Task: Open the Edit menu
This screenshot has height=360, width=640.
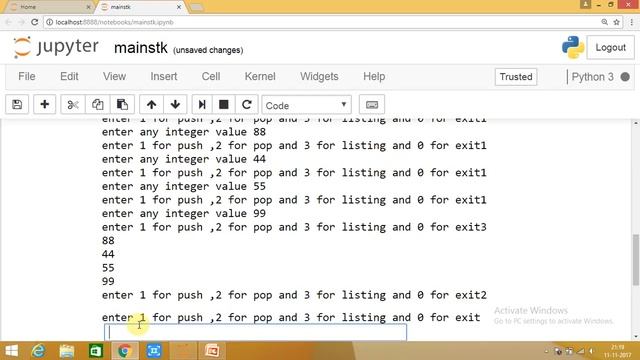Action: pos(69,77)
